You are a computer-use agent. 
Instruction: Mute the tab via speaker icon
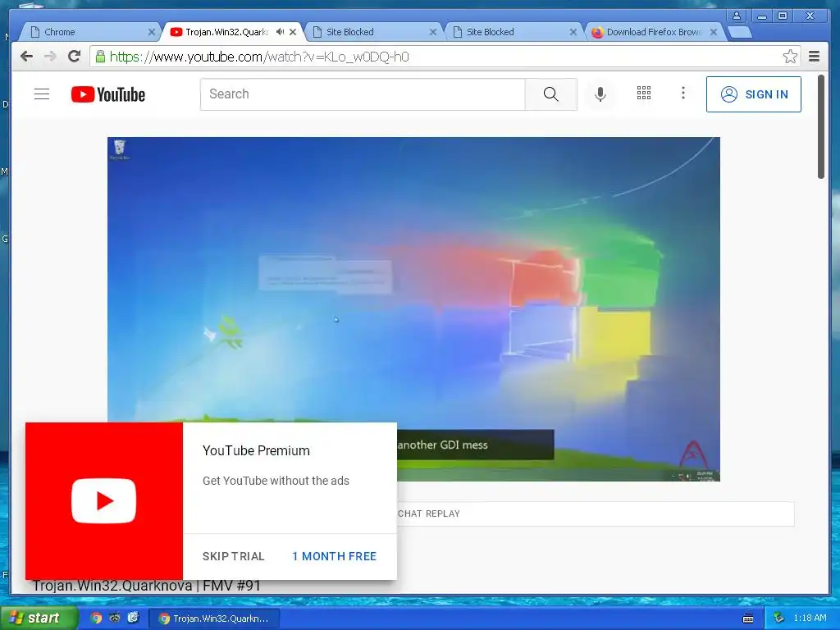[x=280, y=32]
